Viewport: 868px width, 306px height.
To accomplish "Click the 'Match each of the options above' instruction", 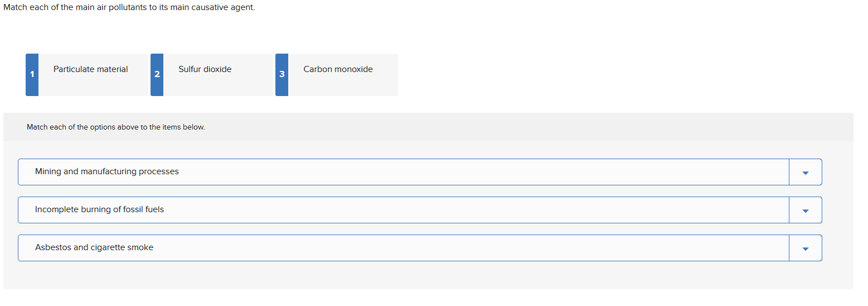I will pos(116,127).
